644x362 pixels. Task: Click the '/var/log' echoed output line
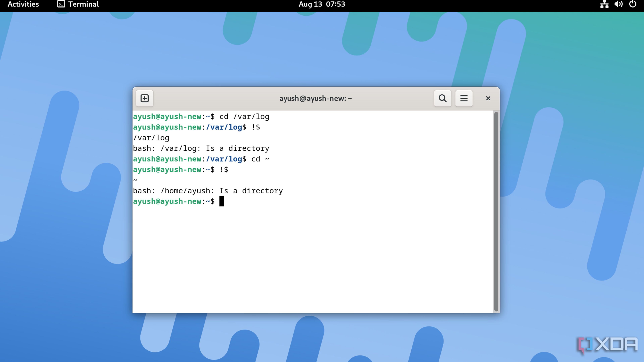click(x=151, y=138)
